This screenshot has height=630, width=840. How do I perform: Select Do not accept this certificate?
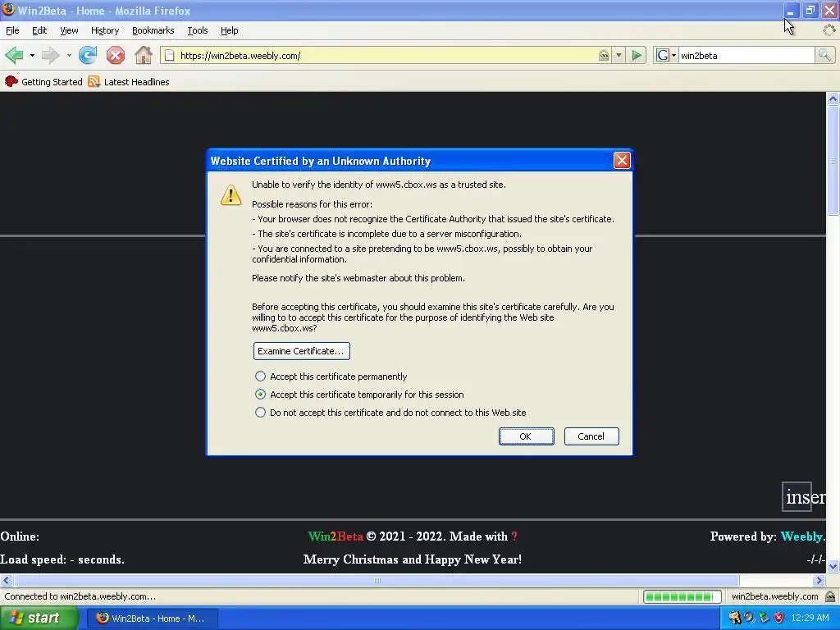[260, 413]
